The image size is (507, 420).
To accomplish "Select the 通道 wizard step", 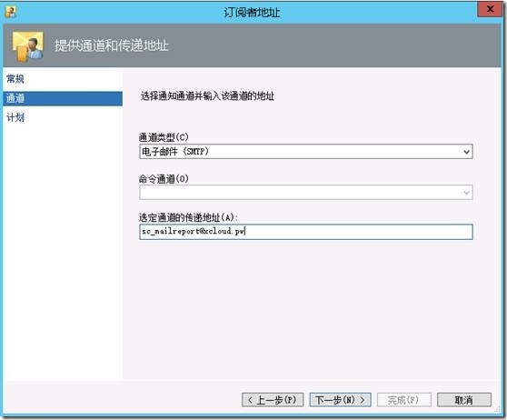I will coord(63,98).
